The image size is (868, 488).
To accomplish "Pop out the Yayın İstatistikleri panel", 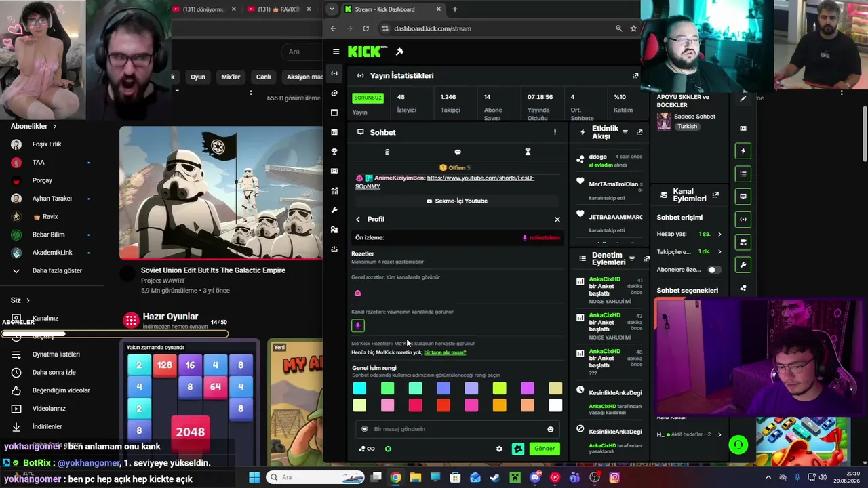I will [635, 76].
